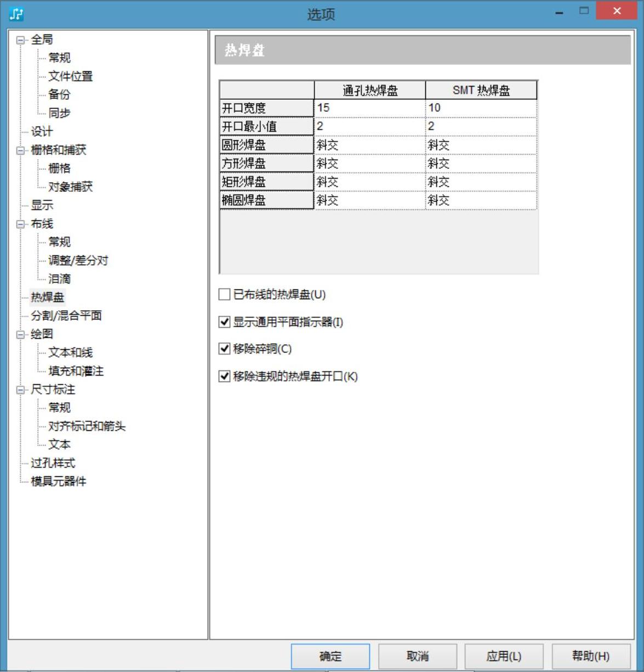Open 椭圆焊盘 通孔热焊盘 斜交 cell
Screen dimensions: 644x672
pyautogui.click(x=370, y=201)
